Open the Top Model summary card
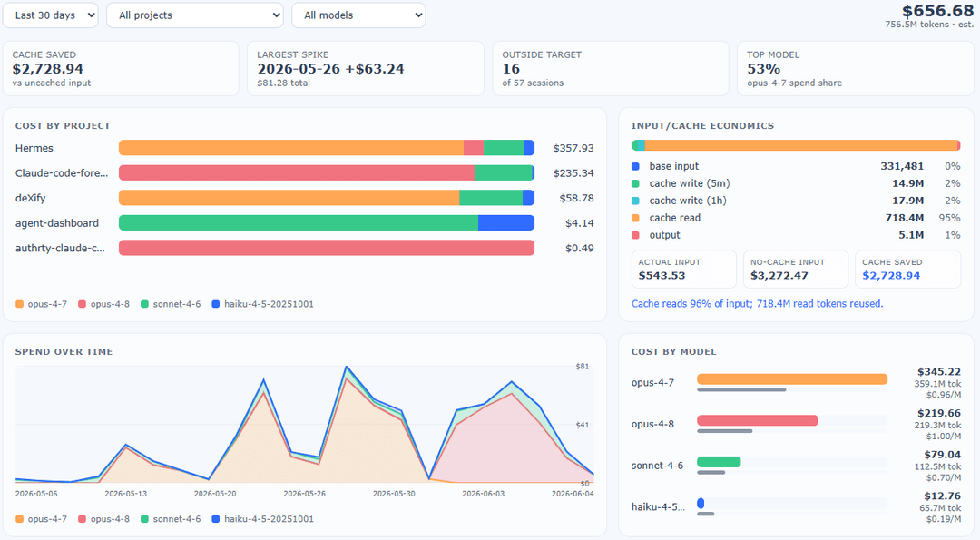980x540 pixels. click(856, 69)
